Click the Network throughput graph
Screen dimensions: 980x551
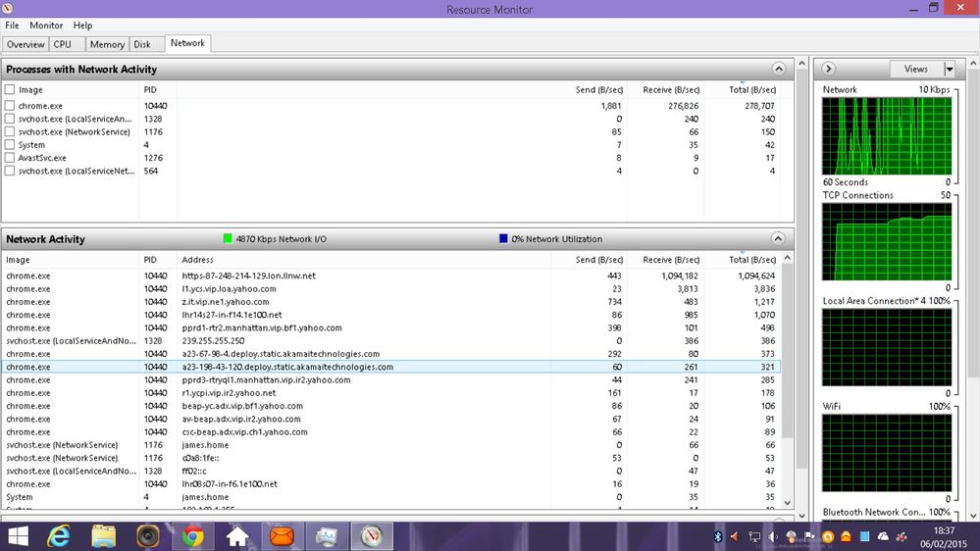(887, 135)
